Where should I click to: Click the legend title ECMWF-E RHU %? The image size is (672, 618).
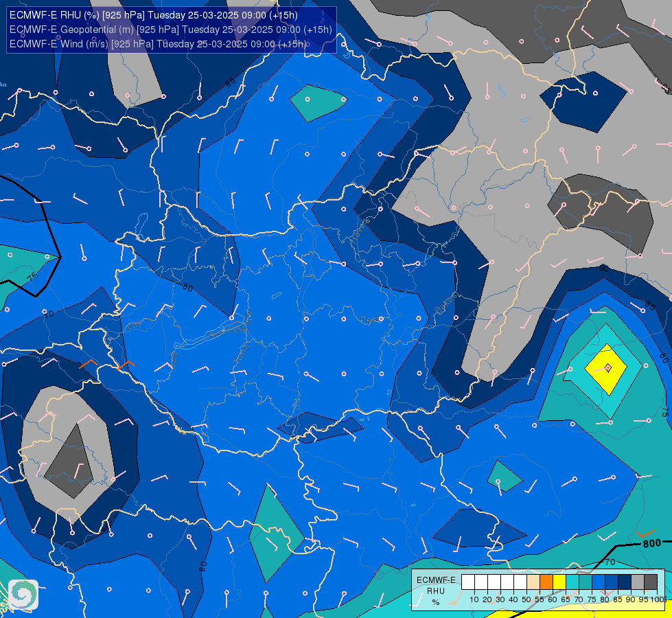437,591
